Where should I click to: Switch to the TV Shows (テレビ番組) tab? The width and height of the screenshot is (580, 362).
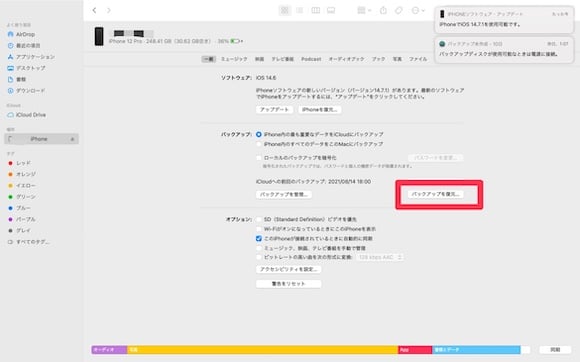(x=283, y=59)
